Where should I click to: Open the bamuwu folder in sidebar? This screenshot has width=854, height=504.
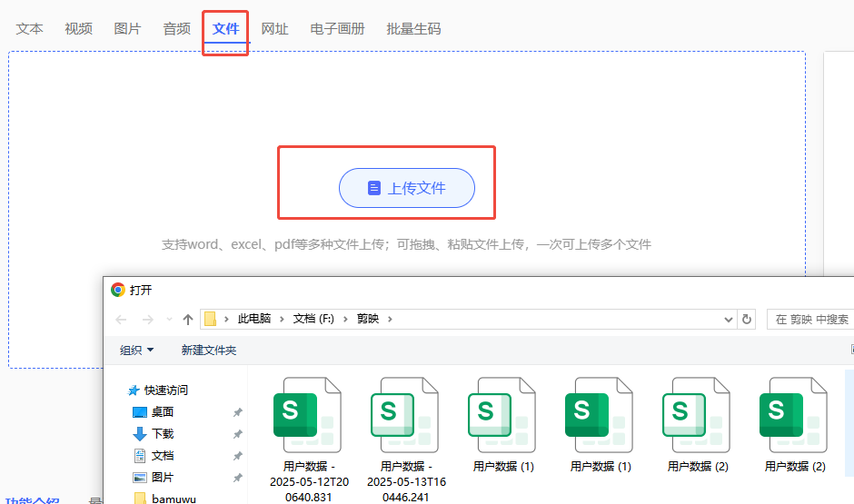[x=173, y=499]
